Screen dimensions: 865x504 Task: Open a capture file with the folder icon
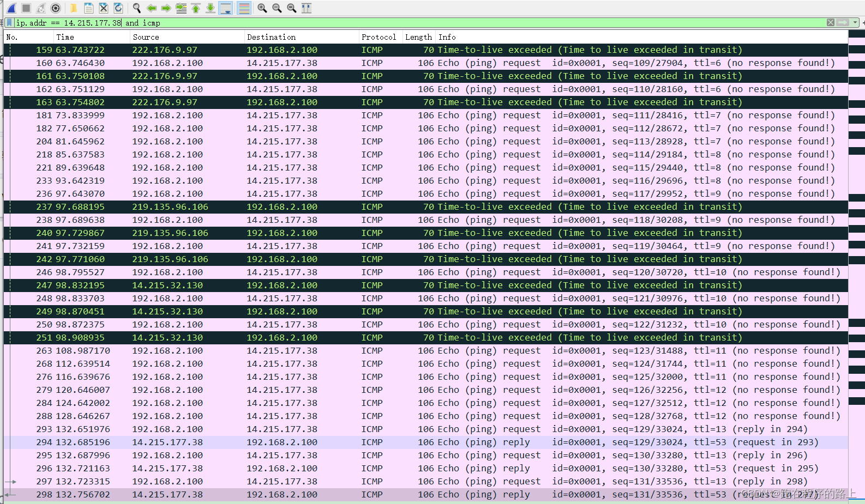click(74, 8)
